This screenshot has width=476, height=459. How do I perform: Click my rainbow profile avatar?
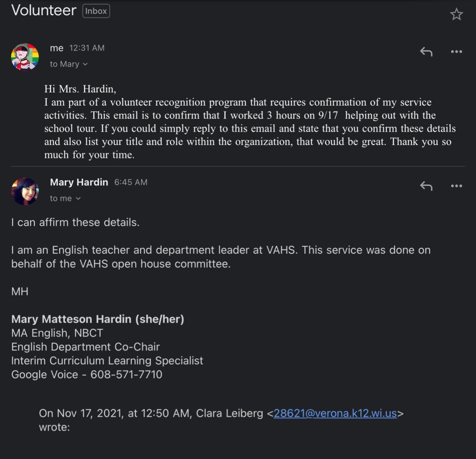click(25, 57)
